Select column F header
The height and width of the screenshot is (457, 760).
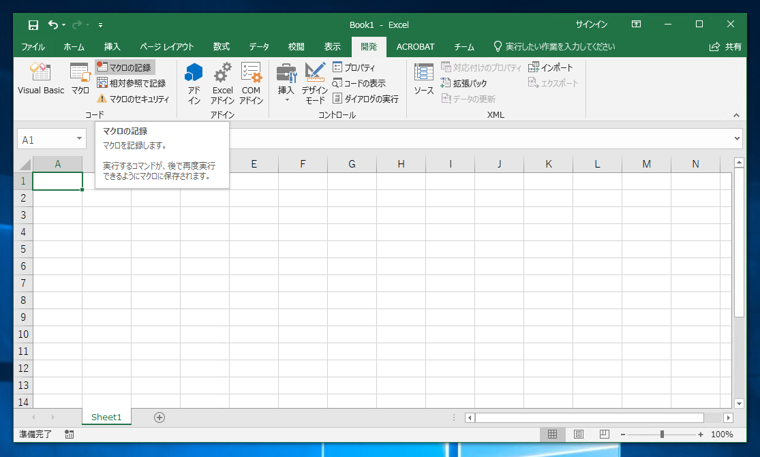pos(303,164)
